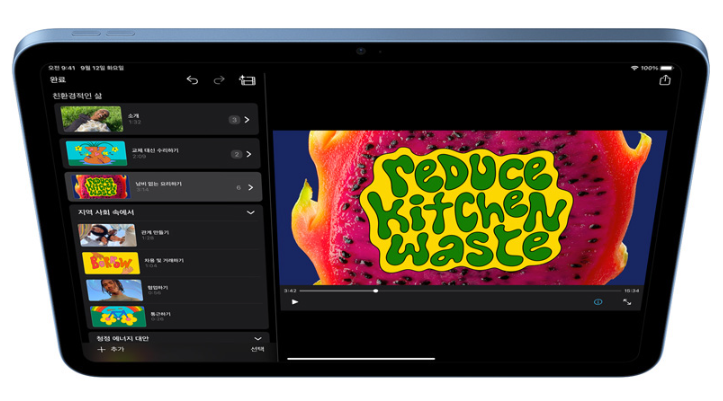Check the Wi-Fi status icon
The width and height of the screenshot is (723, 401).
tap(634, 68)
